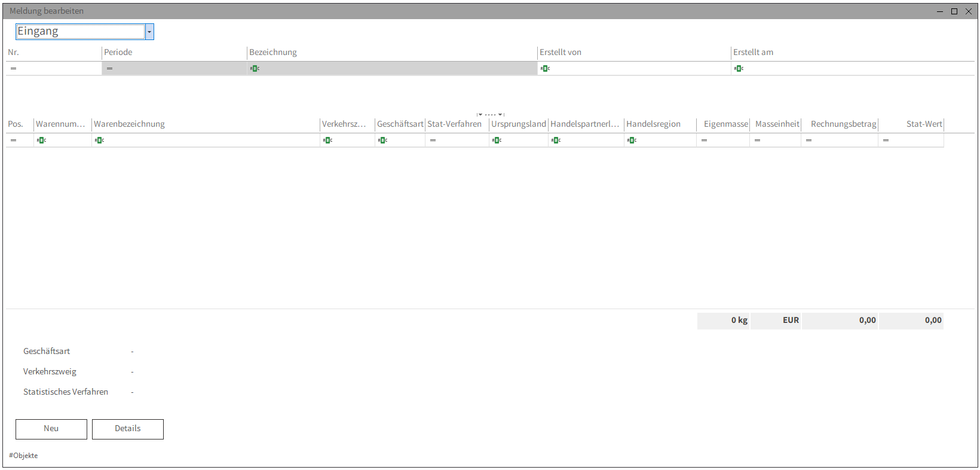Click the Nr. equals filter icon

(x=13, y=69)
